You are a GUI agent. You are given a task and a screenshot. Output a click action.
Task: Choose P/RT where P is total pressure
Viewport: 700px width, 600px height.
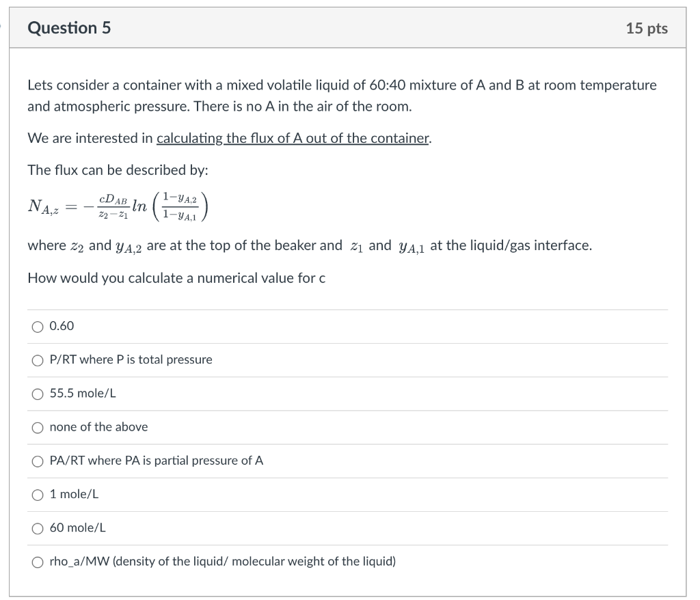(x=38, y=359)
